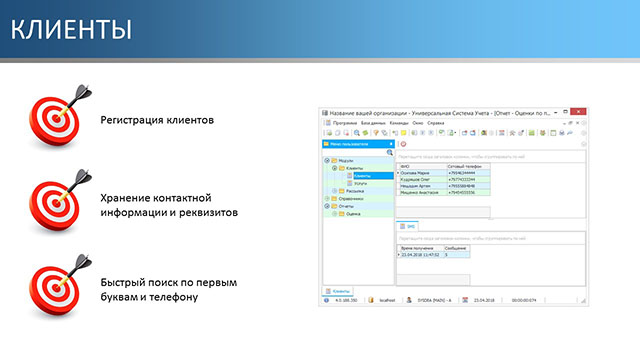640x360 pixels.
Task: Select the Осипова Мария client row
Action: [444, 173]
